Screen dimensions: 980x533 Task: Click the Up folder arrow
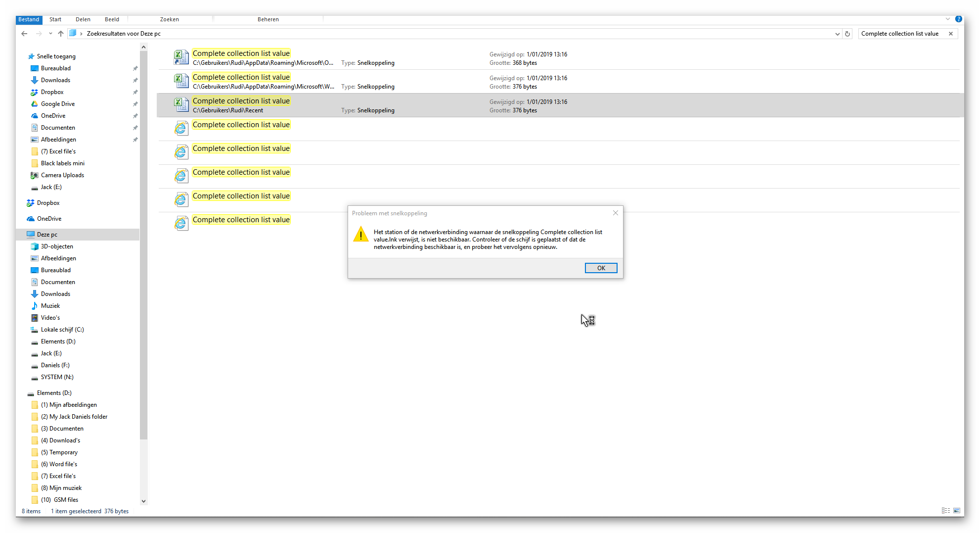[x=61, y=34]
